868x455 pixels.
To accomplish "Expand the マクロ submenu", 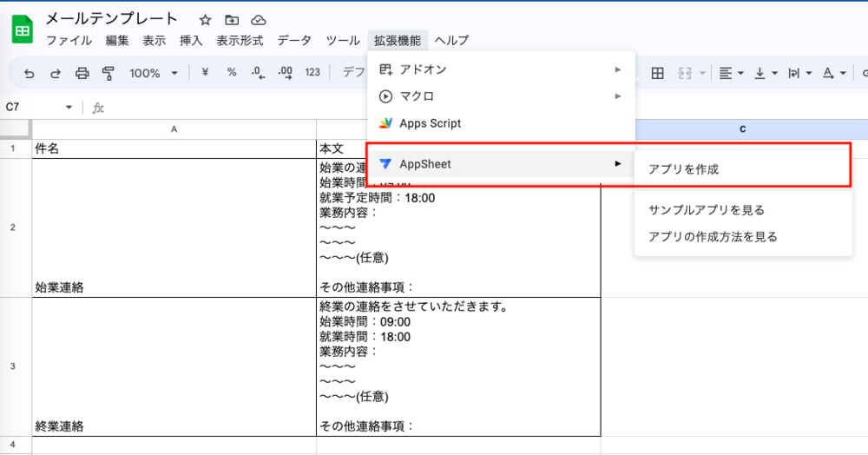I will click(x=501, y=96).
